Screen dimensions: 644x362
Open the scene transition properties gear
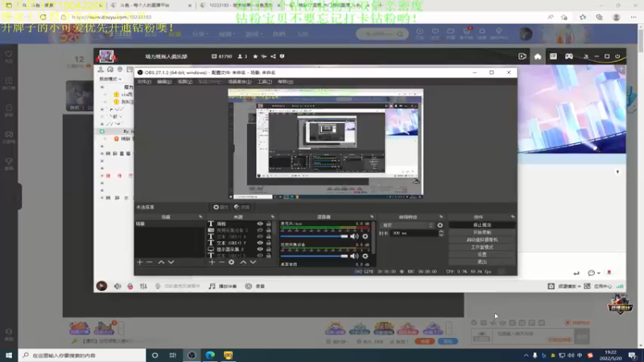coord(440,225)
